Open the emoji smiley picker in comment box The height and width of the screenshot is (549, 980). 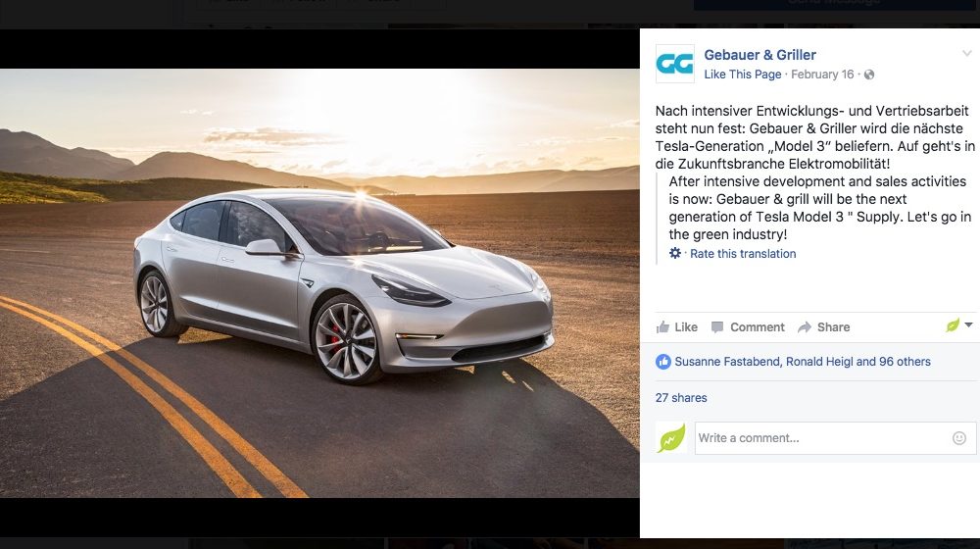[959, 438]
